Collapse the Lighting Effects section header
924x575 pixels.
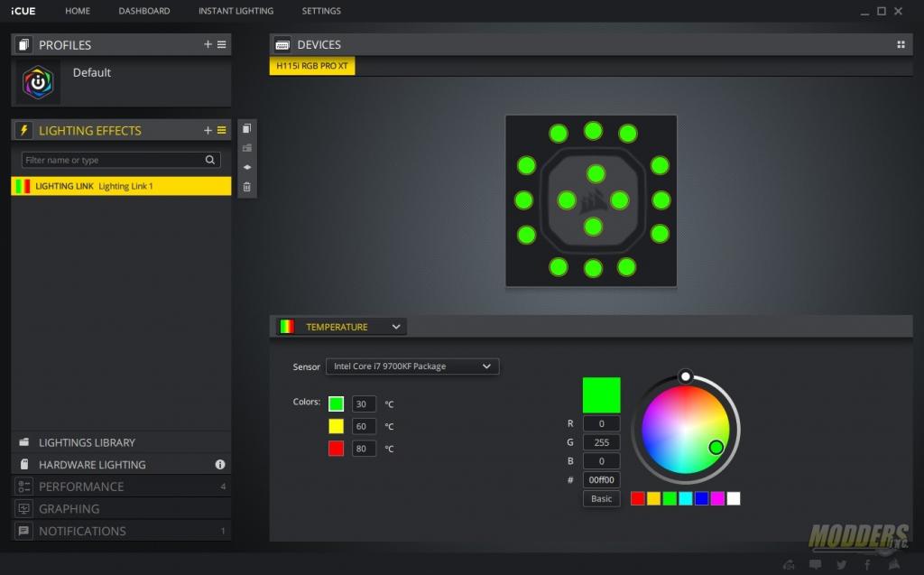coord(122,130)
